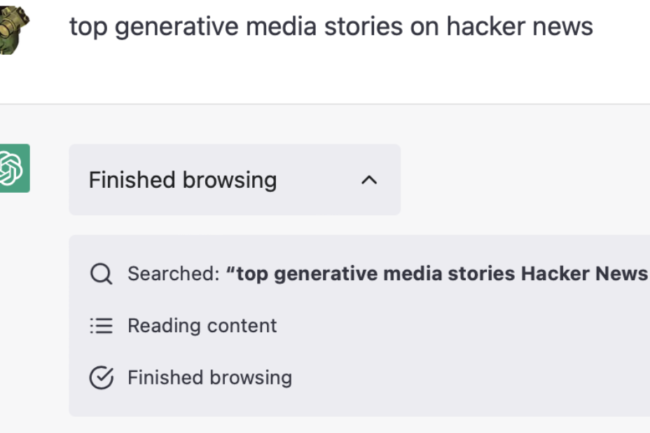This screenshot has height=433, width=650.
Task: Click the magnifying glass search icon
Action: tap(101, 274)
